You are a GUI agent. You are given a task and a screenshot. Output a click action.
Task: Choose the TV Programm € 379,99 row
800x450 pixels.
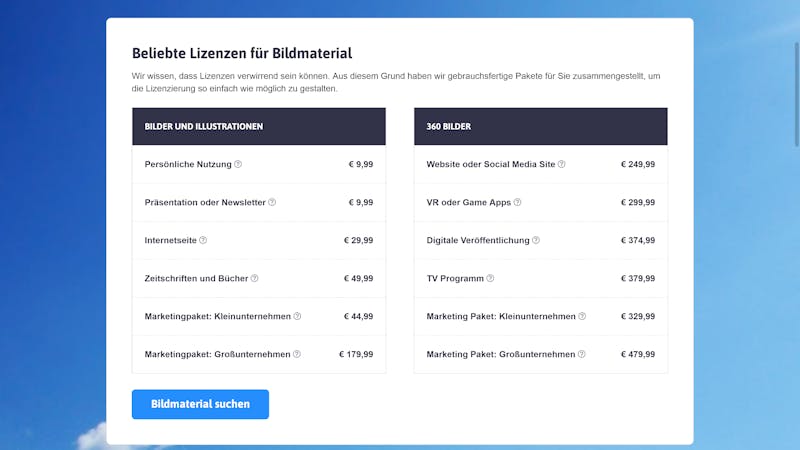coord(541,278)
